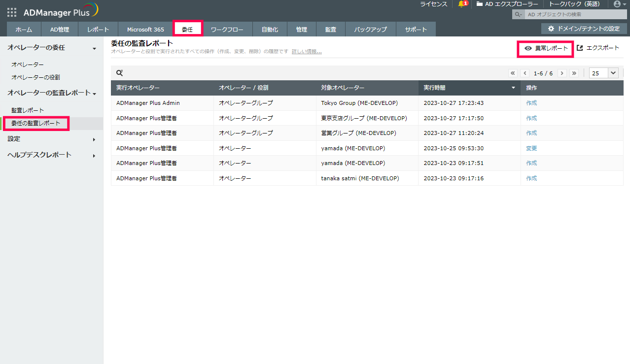Switch to the 管理 tab
Screen dimensions: 630x364
(x=302, y=30)
